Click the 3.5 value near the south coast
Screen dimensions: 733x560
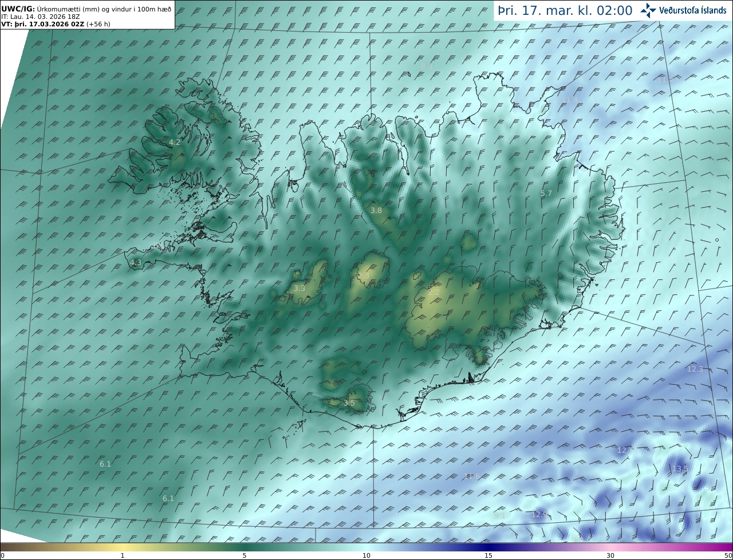coord(349,403)
